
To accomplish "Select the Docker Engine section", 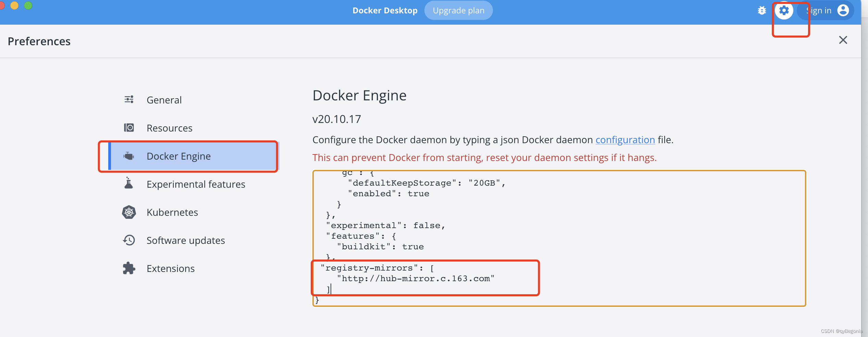I will pyautogui.click(x=194, y=156).
